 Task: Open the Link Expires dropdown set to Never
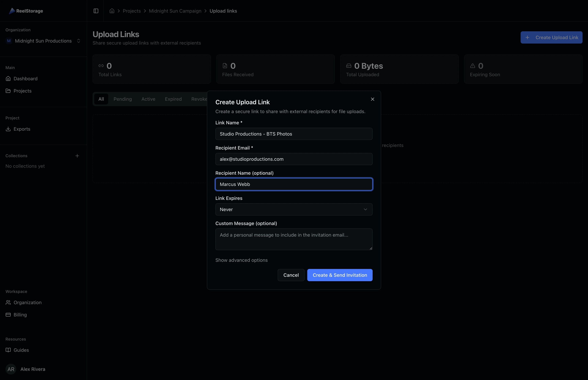coord(293,209)
